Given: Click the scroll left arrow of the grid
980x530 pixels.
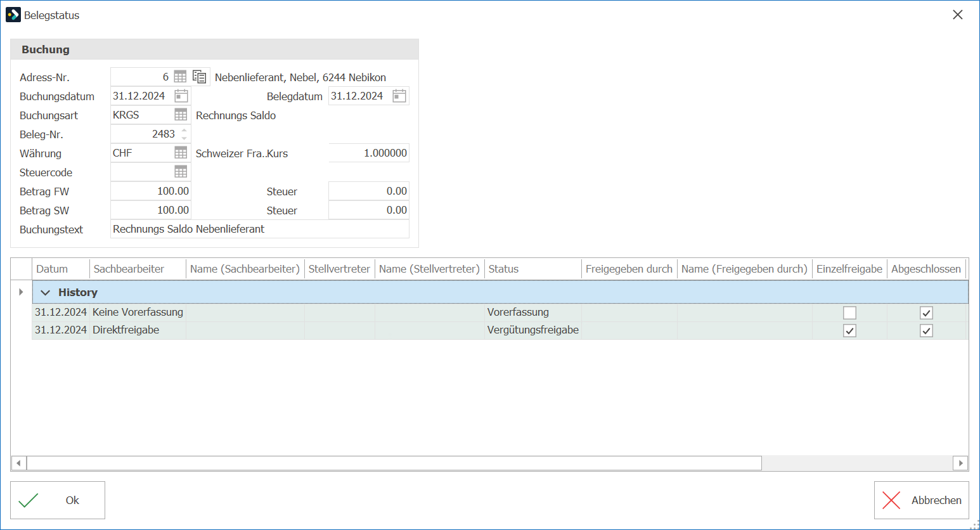Looking at the screenshot, I should [x=19, y=463].
